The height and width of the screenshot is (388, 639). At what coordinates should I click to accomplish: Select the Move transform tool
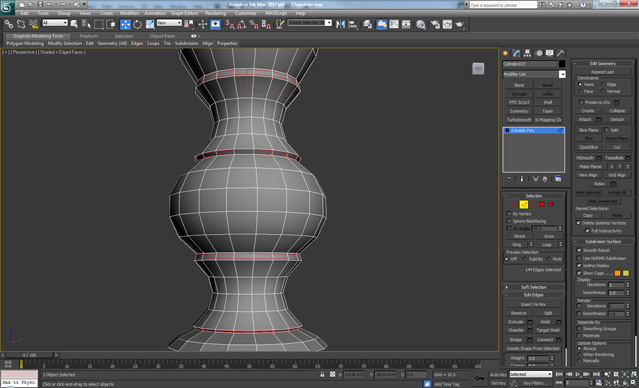(126, 24)
